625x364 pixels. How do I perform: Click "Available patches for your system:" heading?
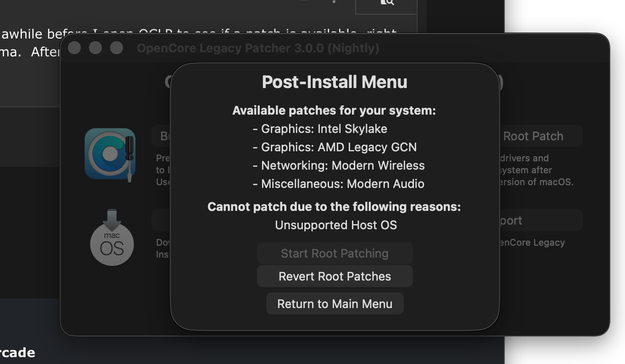(334, 110)
